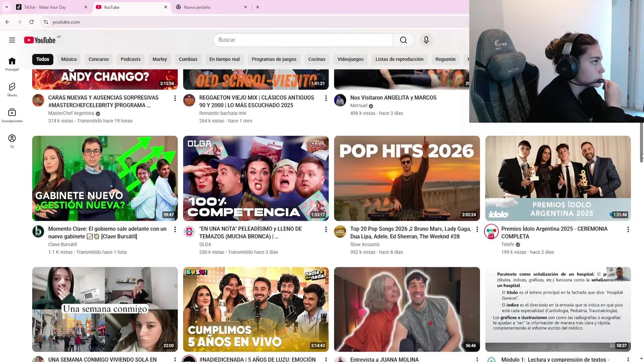Select the Marley filter chip
This screenshot has width=644, height=362.
[159, 59]
